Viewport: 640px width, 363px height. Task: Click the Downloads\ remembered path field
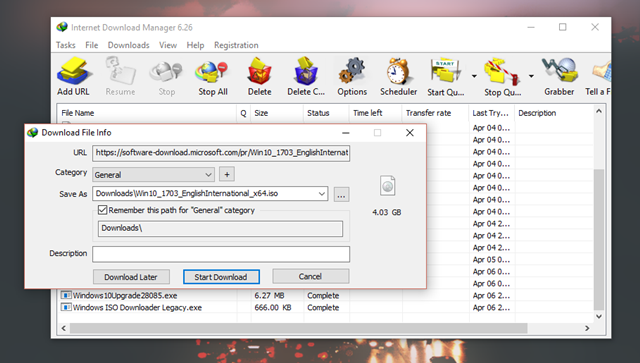(x=220, y=228)
